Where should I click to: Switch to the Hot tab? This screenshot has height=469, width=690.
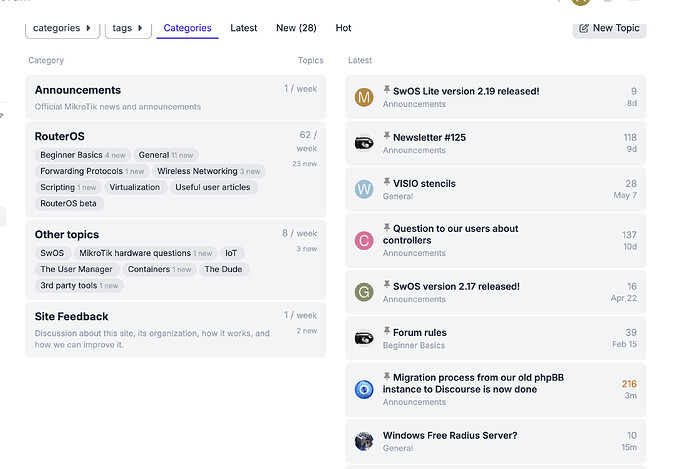tap(343, 28)
